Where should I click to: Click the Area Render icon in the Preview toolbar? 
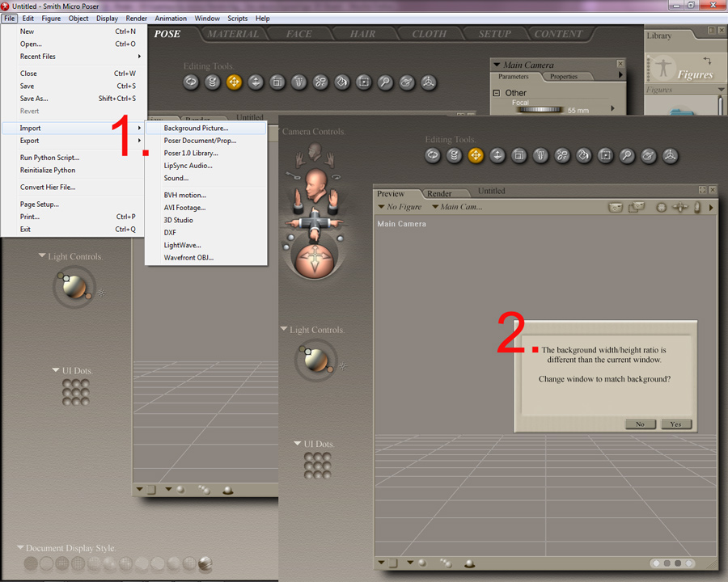coord(636,207)
